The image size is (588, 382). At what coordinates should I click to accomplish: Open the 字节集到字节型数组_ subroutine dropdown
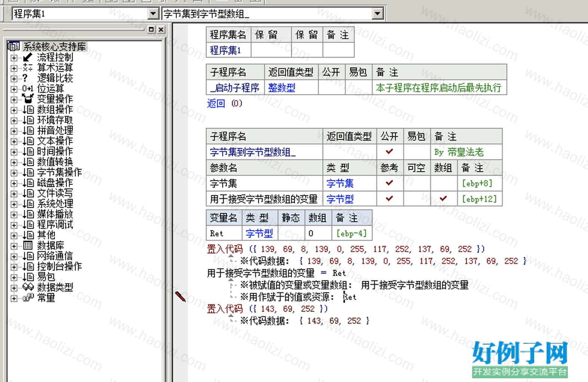378,14
